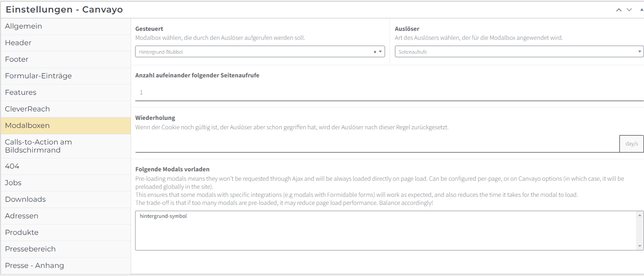Focus the Wiederholung days input field
The image size is (644, 276).
[377, 144]
